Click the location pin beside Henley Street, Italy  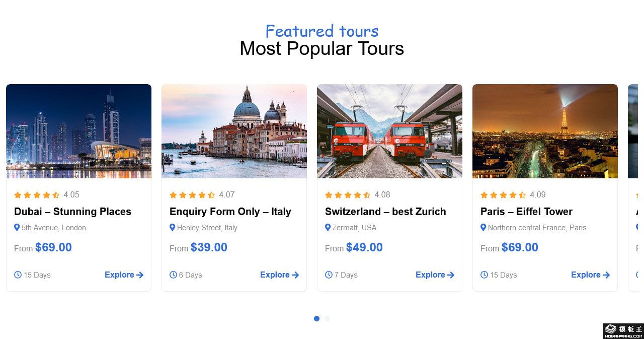[x=173, y=228]
